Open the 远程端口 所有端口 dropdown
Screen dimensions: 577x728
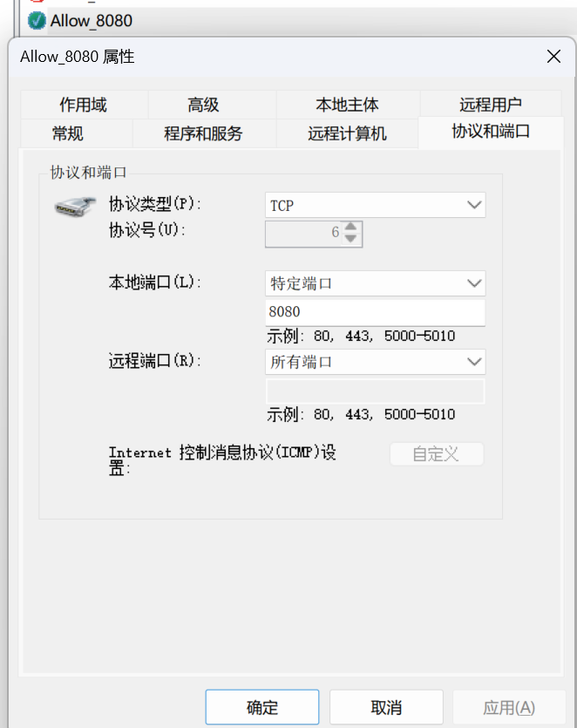pyautogui.click(x=375, y=362)
